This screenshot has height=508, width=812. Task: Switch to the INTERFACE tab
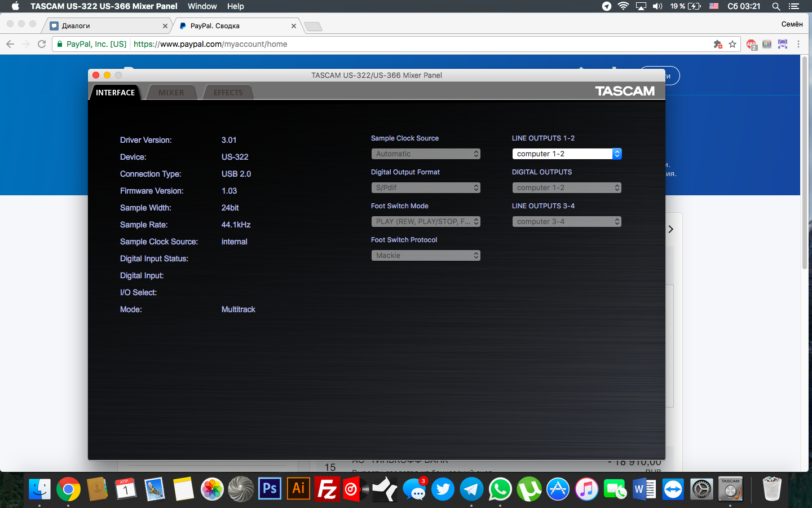coord(116,93)
